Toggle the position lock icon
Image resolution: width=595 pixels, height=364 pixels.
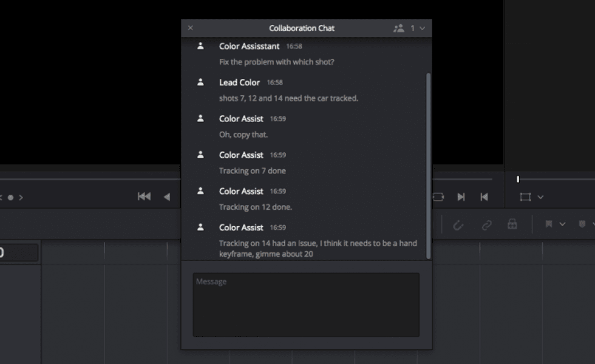tap(512, 224)
